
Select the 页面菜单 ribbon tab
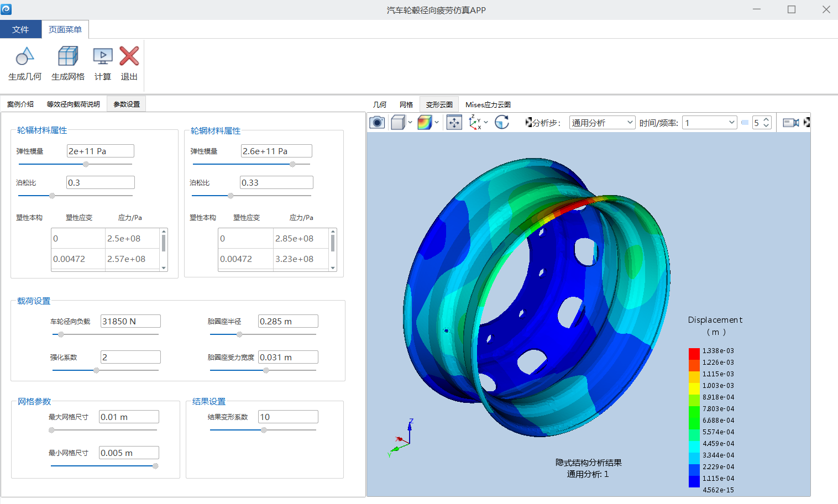[x=65, y=29]
